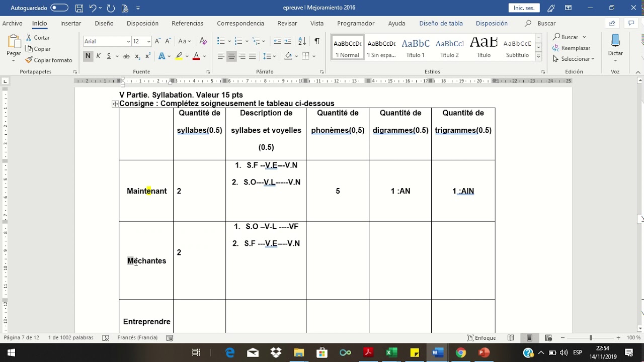Open the Archivo menu
The height and width of the screenshot is (362, 644).
[13, 23]
